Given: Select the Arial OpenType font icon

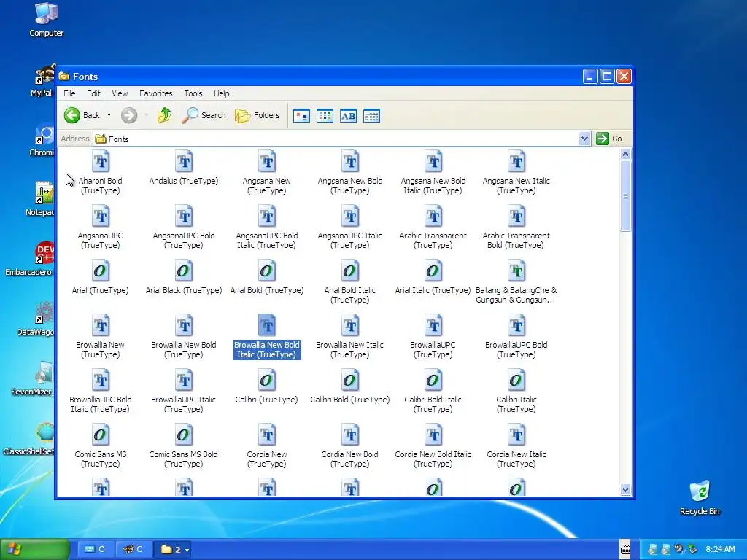Looking at the screenshot, I should click(x=101, y=271).
